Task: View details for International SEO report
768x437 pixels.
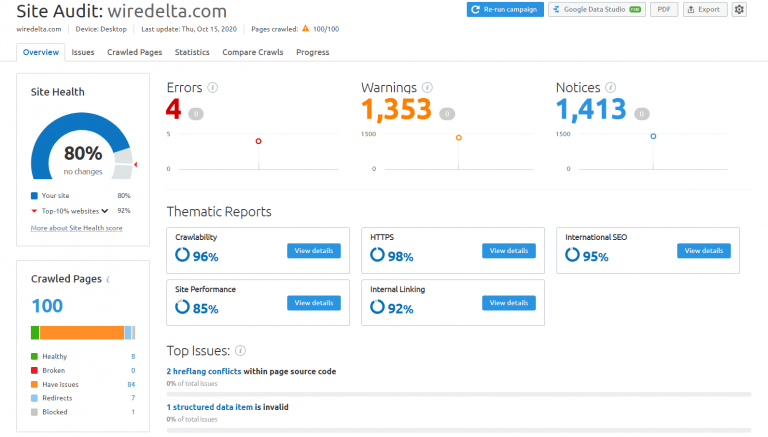Action: tap(704, 250)
